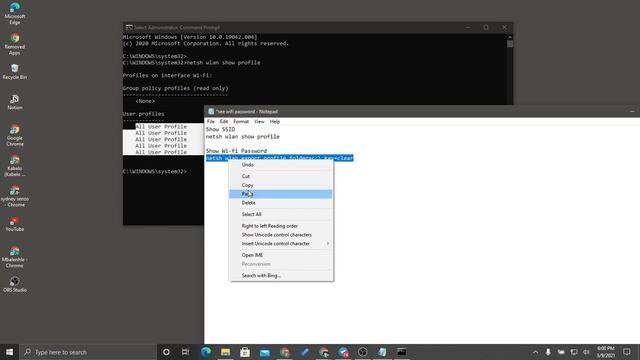Screen dimensions: 640x360
Task: Choose Search with Bing in context menu
Action: tap(281, 276)
